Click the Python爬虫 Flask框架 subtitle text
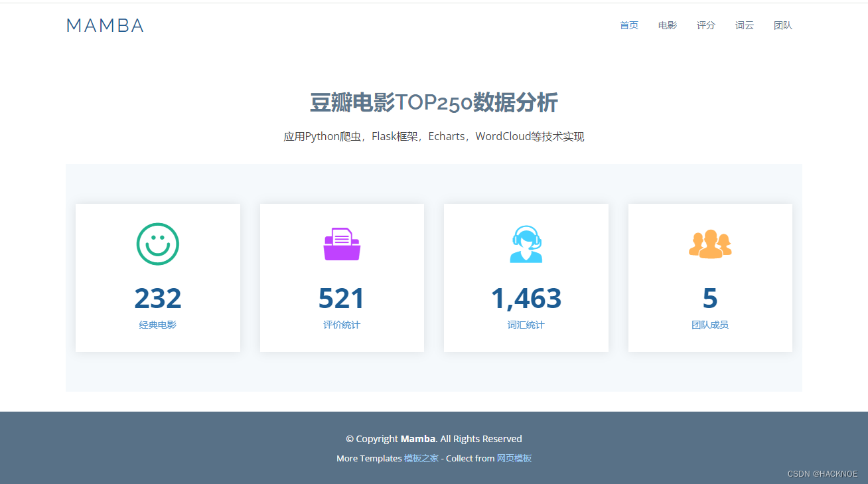 [x=434, y=137]
